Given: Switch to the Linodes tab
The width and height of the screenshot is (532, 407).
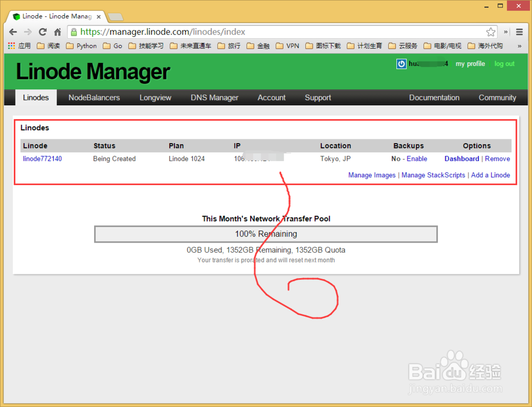Looking at the screenshot, I should tap(36, 98).
